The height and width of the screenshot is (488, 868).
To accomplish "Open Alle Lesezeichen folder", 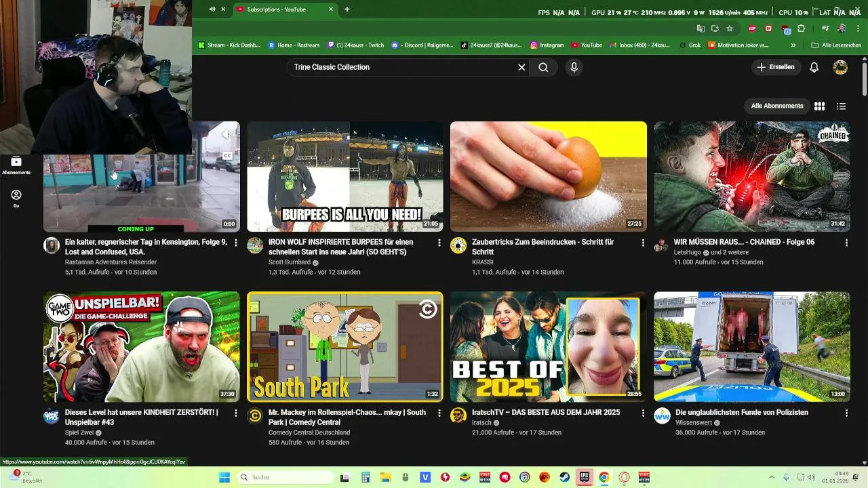I will pos(836,45).
